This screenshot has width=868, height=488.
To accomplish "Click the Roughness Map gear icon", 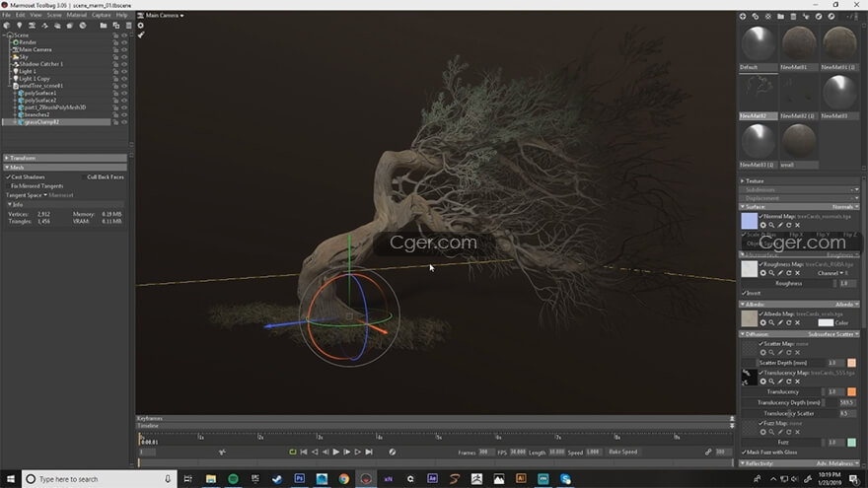I will [762, 273].
